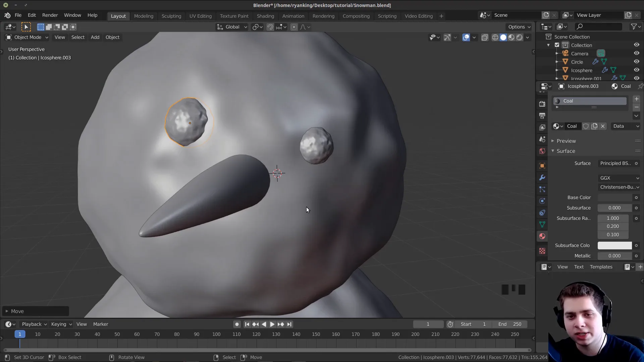Open the Texture properties tab (checker icon)
Viewport: 644px width, 362px height.
[542, 251]
